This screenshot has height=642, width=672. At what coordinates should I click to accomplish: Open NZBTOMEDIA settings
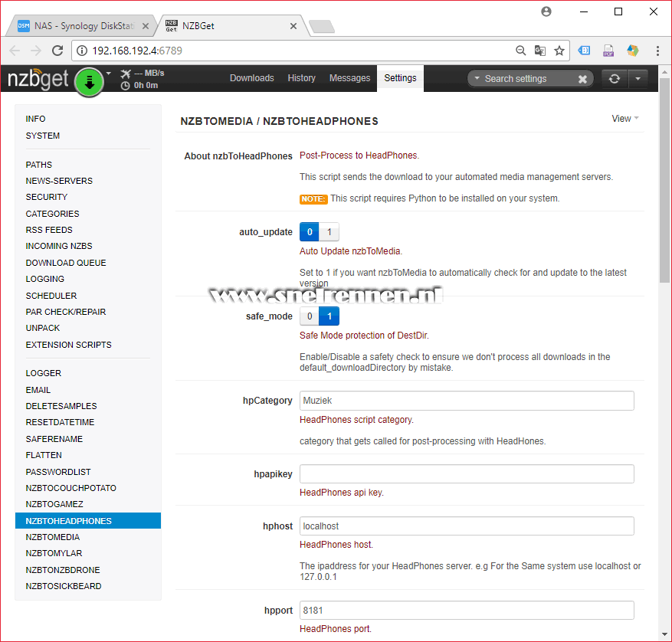coord(53,538)
